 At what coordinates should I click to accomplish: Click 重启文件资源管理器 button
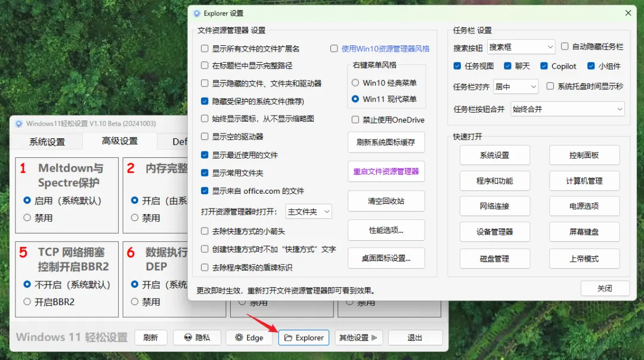click(386, 172)
